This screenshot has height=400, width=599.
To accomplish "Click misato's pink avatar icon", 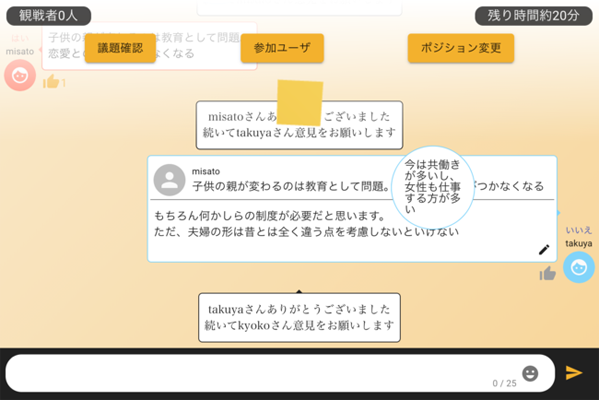I will (20, 75).
